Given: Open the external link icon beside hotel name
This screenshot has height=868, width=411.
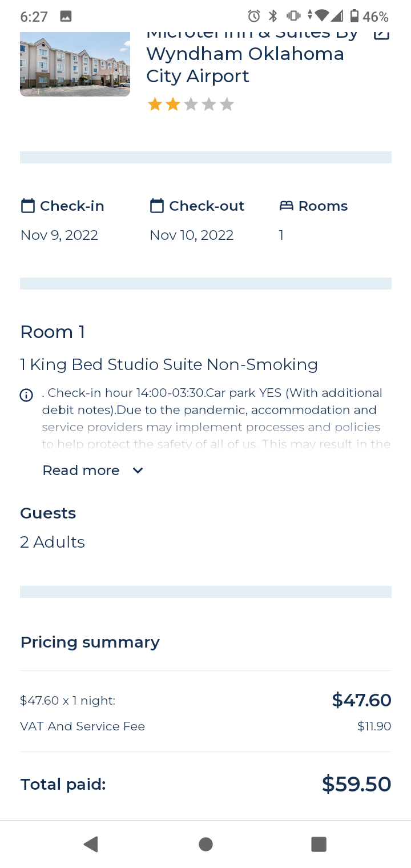Looking at the screenshot, I should point(381,34).
